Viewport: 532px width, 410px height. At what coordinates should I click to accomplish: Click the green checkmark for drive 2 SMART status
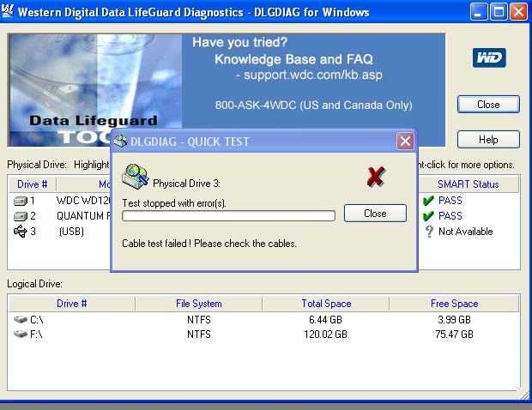click(428, 215)
